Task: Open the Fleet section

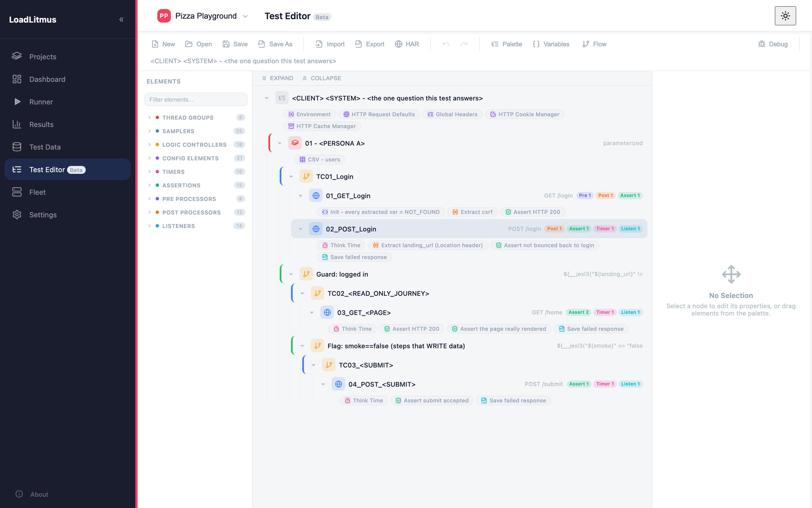Action: [x=67, y=192]
